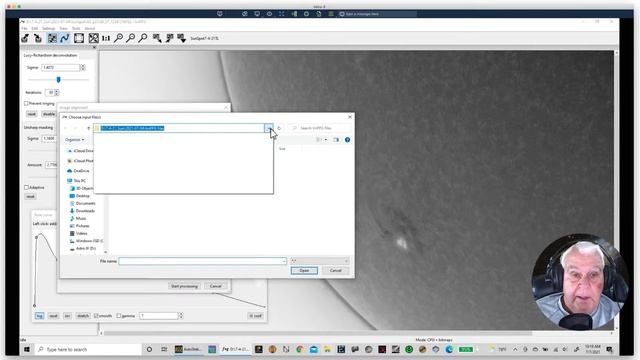
Task: Click the stretch button in the tone curve
Action: 83,316
